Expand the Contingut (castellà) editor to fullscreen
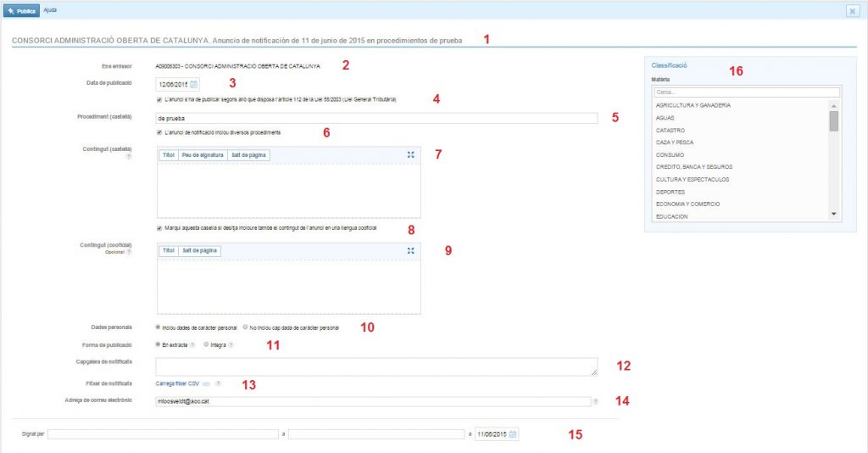Viewport: 868px width, 453px height. click(x=411, y=155)
